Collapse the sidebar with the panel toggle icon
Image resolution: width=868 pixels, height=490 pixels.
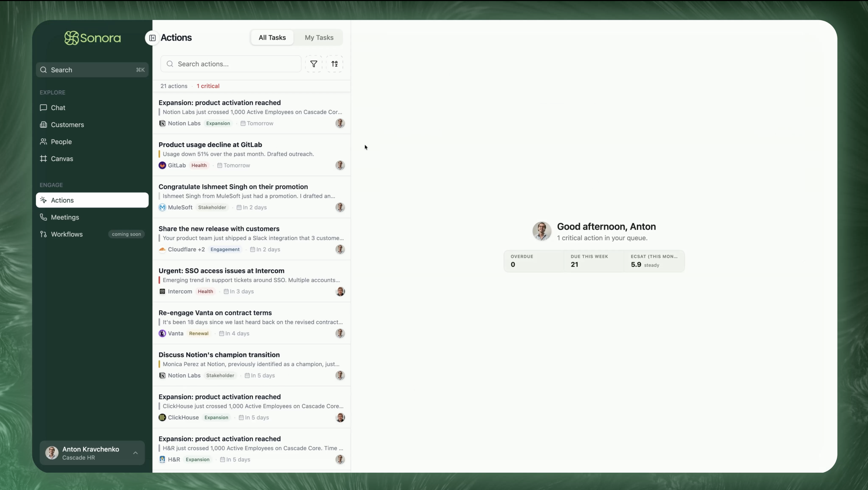click(x=152, y=38)
